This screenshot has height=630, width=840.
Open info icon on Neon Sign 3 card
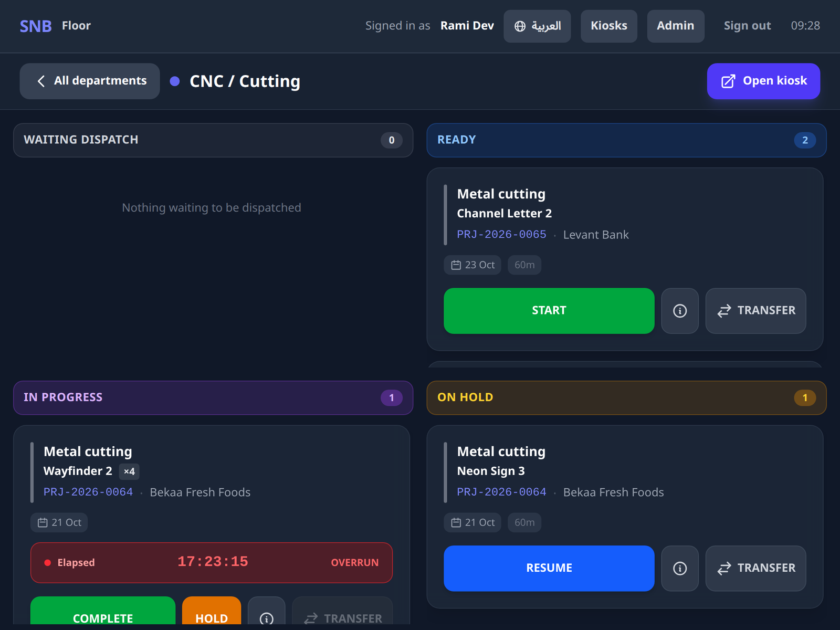coord(680,569)
